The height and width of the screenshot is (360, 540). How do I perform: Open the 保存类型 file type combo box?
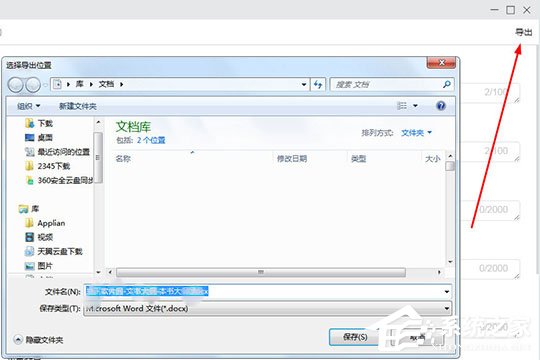click(267, 308)
